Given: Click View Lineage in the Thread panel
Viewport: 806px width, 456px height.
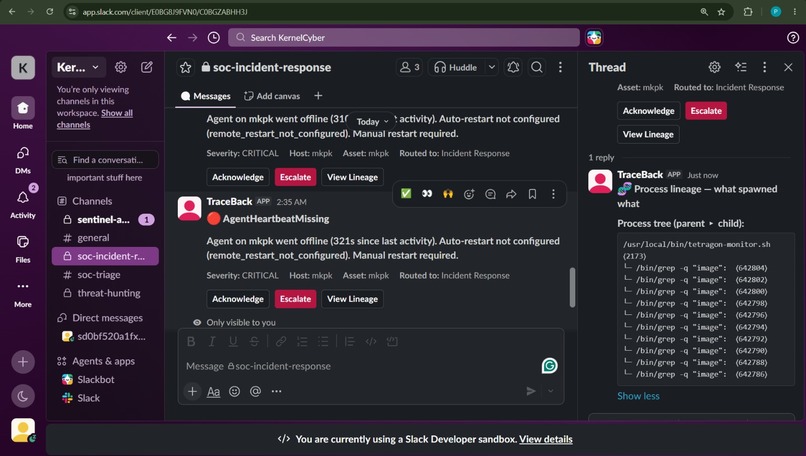Looking at the screenshot, I should [x=648, y=135].
